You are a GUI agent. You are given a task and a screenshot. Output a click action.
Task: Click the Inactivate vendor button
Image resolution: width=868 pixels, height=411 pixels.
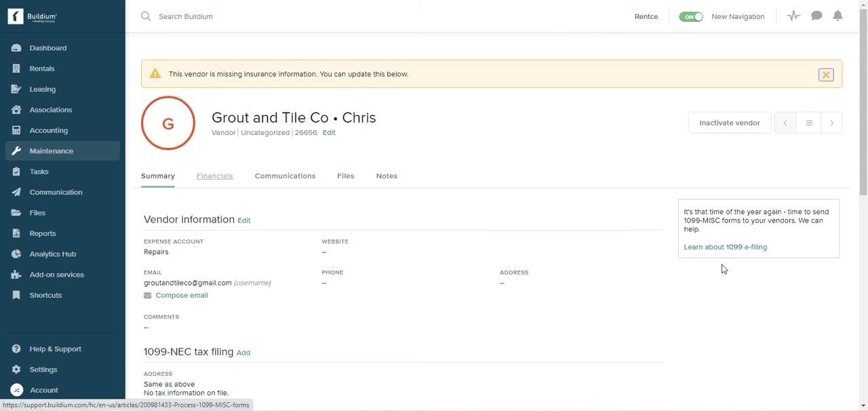click(x=730, y=123)
